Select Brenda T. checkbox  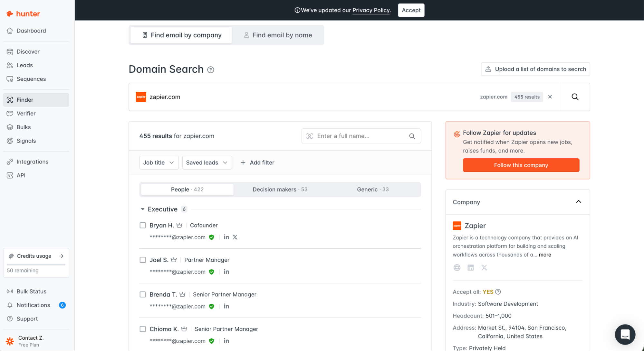(x=143, y=294)
